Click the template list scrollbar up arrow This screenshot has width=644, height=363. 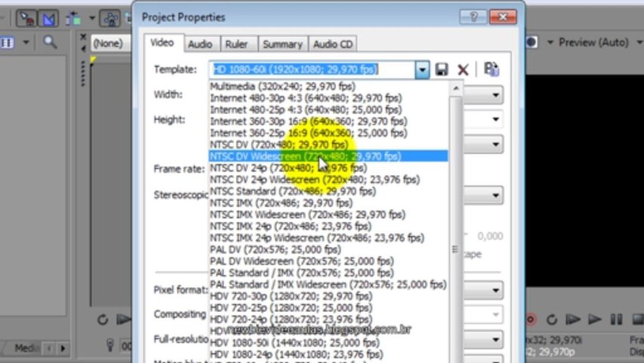coord(456,88)
